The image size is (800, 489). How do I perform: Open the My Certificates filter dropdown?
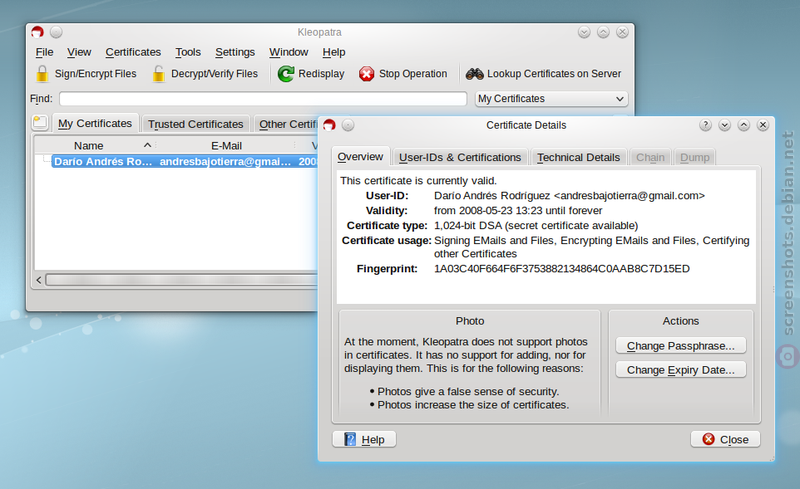tap(552, 99)
